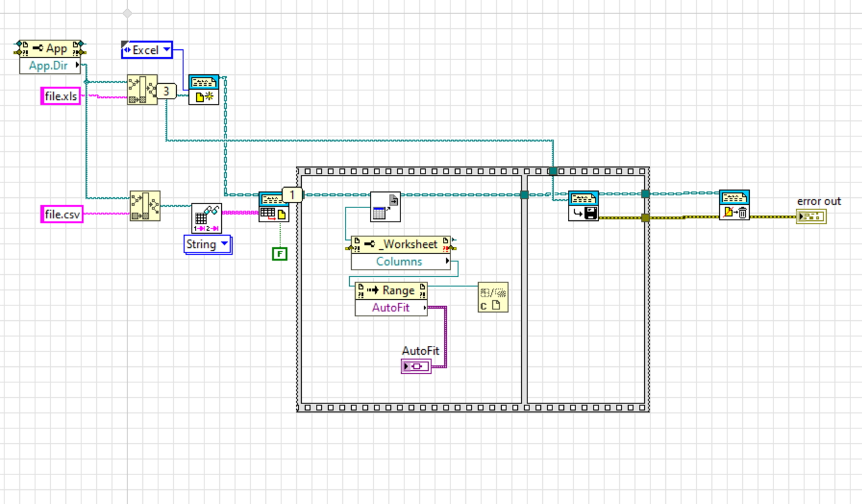Select the Close Reference node icon
The image size is (862, 504).
tap(493, 297)
